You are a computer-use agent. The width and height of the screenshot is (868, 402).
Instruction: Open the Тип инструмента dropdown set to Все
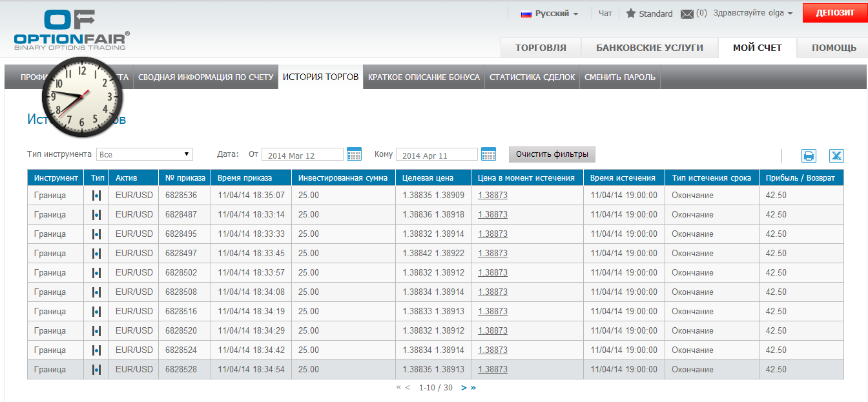tap(145, 154)
